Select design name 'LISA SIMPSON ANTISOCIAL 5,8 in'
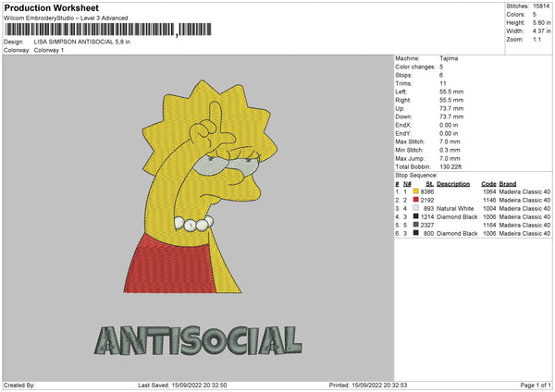The width and height of the screenshot is (555, 392). coord(82,42)
